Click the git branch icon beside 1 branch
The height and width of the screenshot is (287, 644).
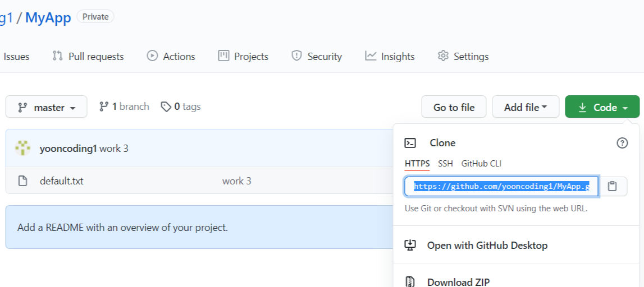[103, 107]
